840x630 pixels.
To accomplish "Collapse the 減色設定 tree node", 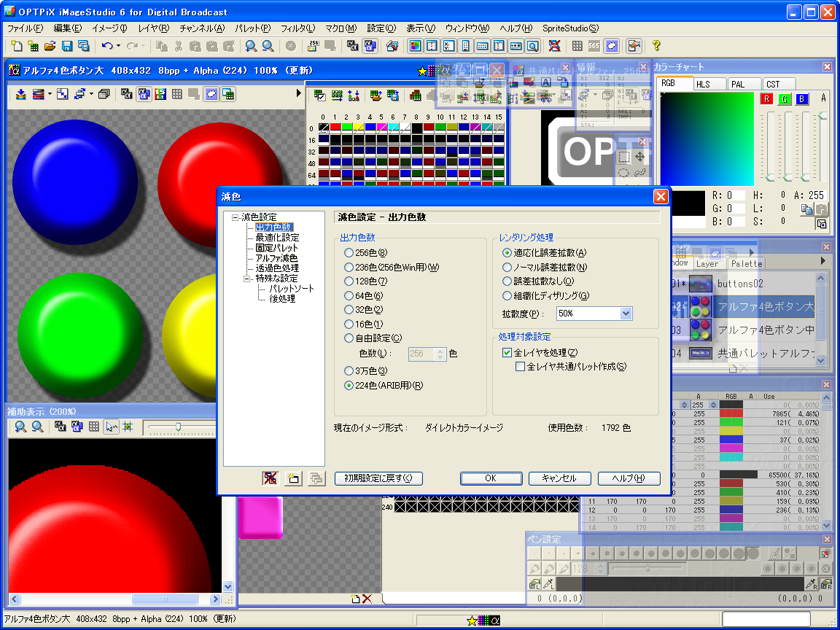I will click(235, 217).
